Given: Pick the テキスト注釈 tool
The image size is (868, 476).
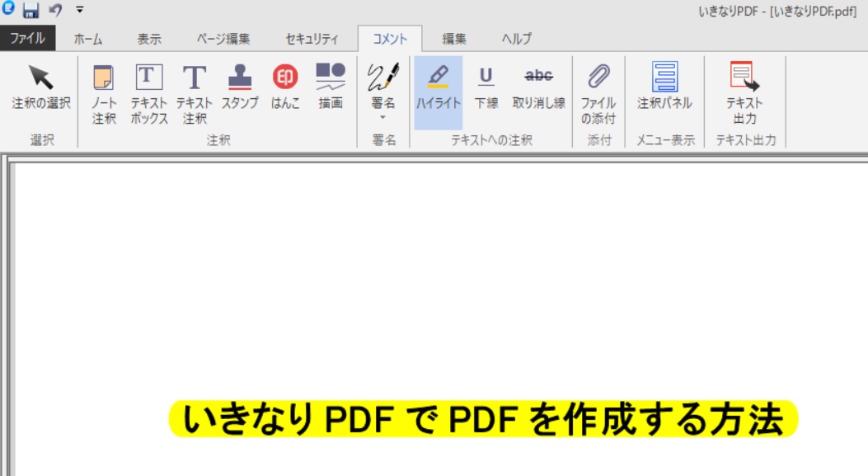Looking at the screenshot, I should point(195,94).
